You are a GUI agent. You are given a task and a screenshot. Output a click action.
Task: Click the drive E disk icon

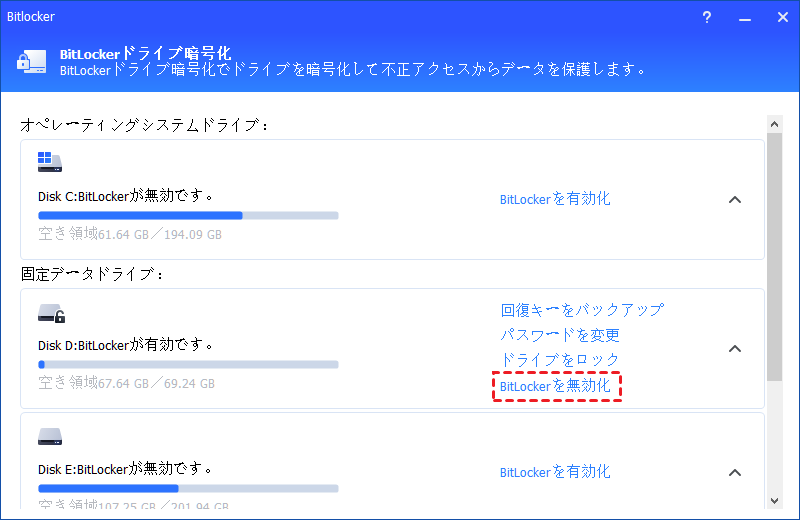click(50, 436)
